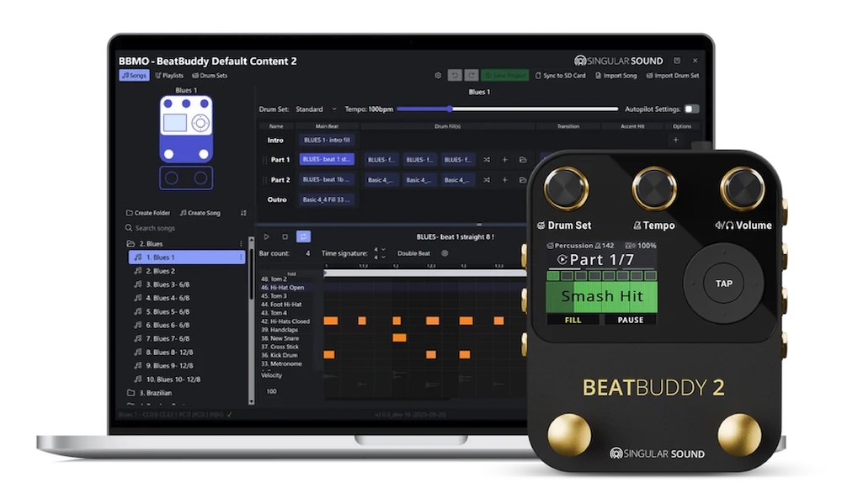
Task: Toggle the Autopilot Settings switch
Action: click(691, 109)
